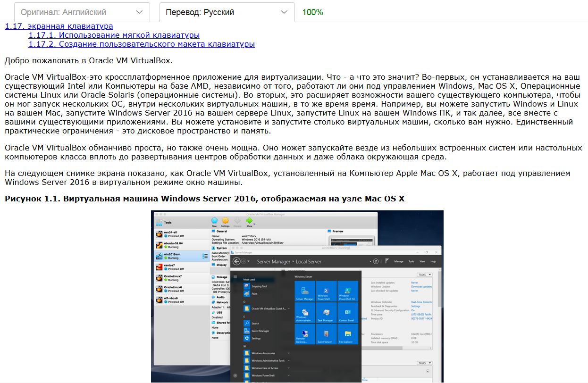Click the greyed Discard icon in VirtualBox toolbar
The image size is (588, 383).
(237, 221)
